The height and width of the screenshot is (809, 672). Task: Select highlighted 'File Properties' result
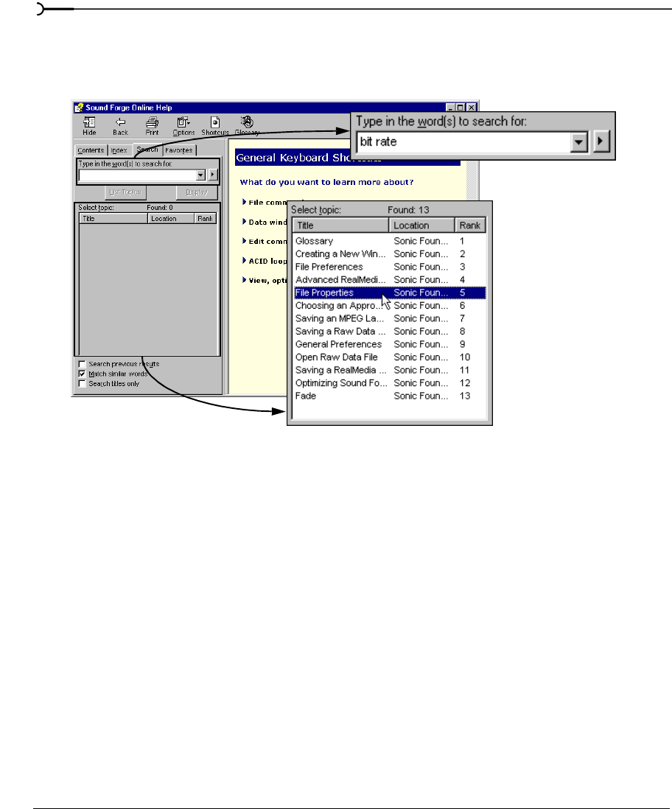click(x=390, y=293)
